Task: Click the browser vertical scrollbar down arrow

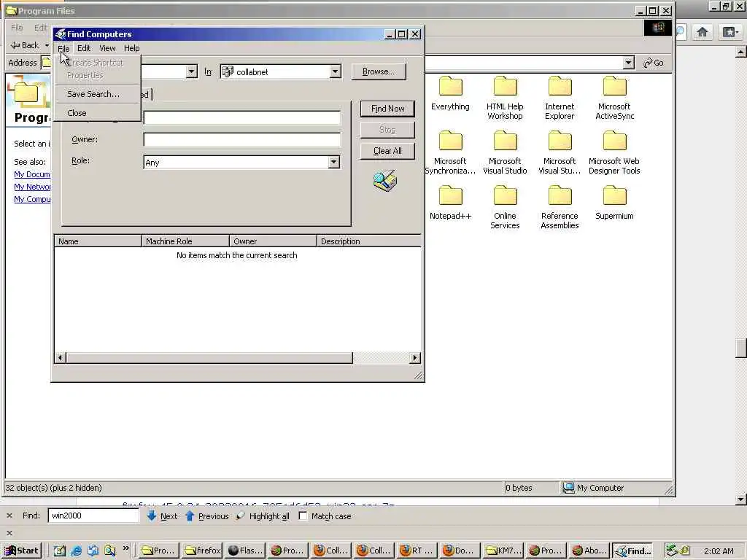Action: coord(741,499)
